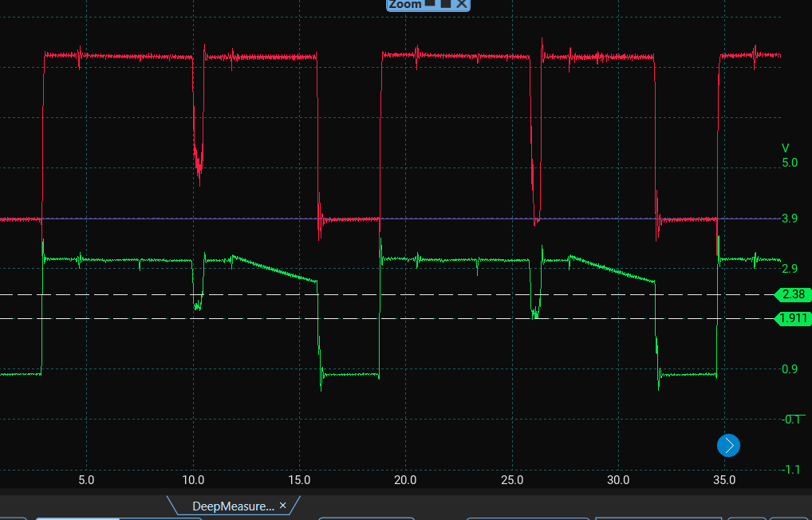Select the 2.38 voltage ruler handle

pos(793,295)
